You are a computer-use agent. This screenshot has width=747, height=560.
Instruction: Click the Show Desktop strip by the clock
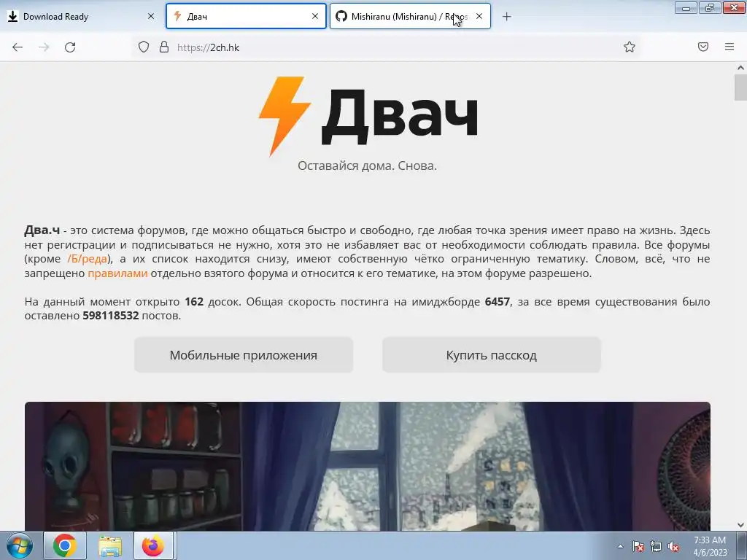tap(742, 545)
